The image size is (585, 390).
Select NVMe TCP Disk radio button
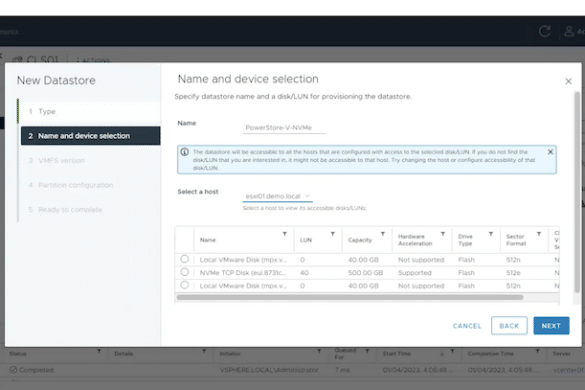[x=184, y=272]
